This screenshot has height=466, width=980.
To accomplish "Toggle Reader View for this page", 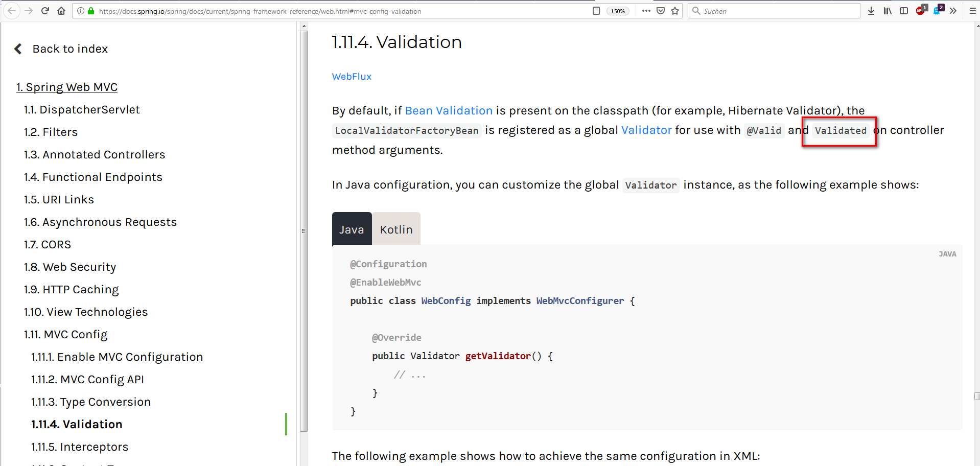I will tap(596, 11).
